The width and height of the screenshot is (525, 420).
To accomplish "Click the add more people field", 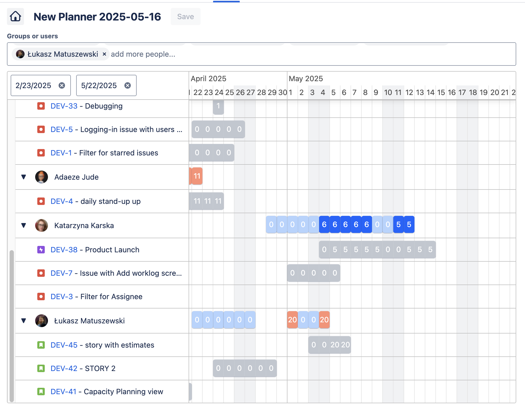I will 143,54.
